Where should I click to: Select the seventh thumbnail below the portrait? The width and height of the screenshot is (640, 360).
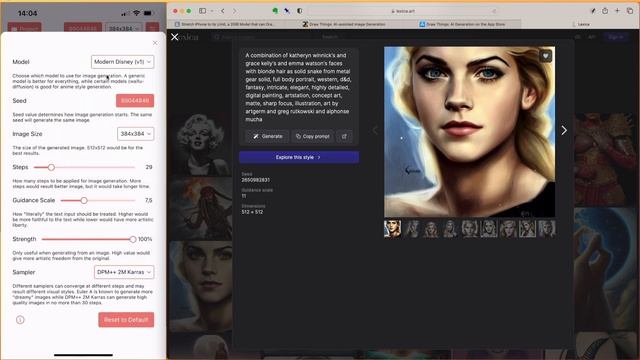(x=508, y=229)
